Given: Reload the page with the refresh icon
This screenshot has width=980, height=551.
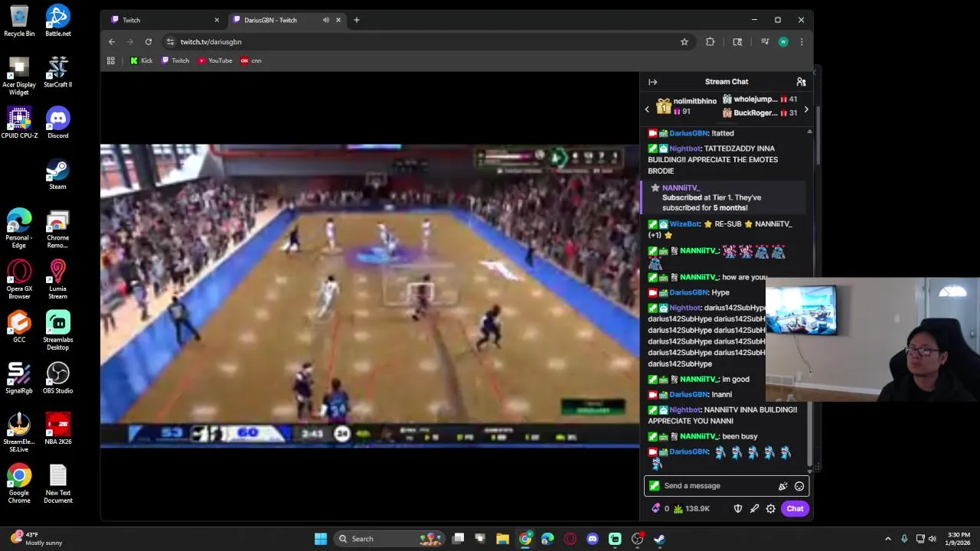Looking at the screenshot, I should [149, 42].
